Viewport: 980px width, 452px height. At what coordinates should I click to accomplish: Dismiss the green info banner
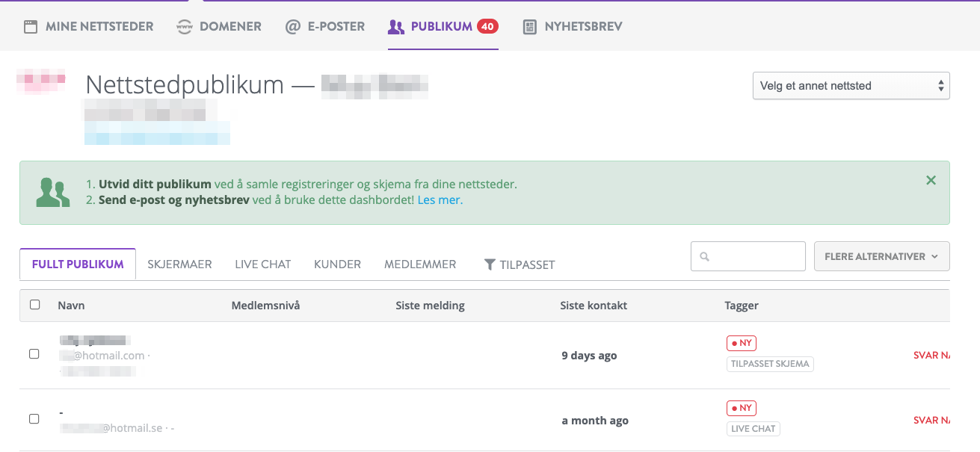[931, 180]
